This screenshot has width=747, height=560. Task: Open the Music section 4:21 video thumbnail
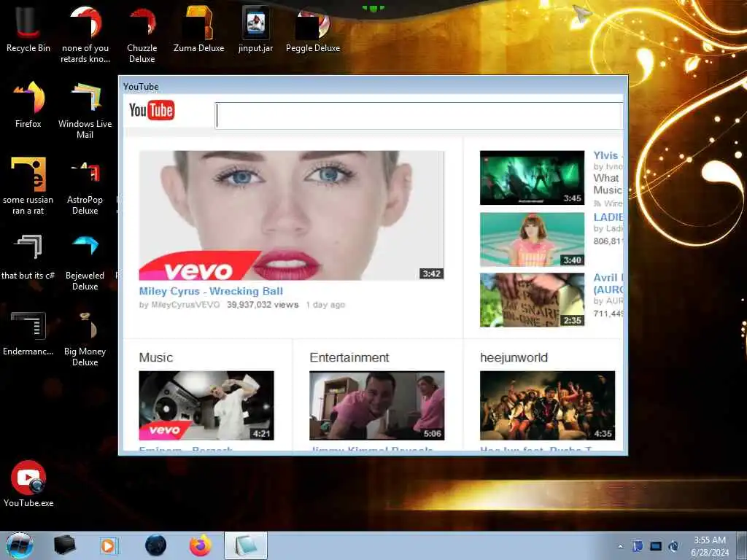click(x=206, y=405)
